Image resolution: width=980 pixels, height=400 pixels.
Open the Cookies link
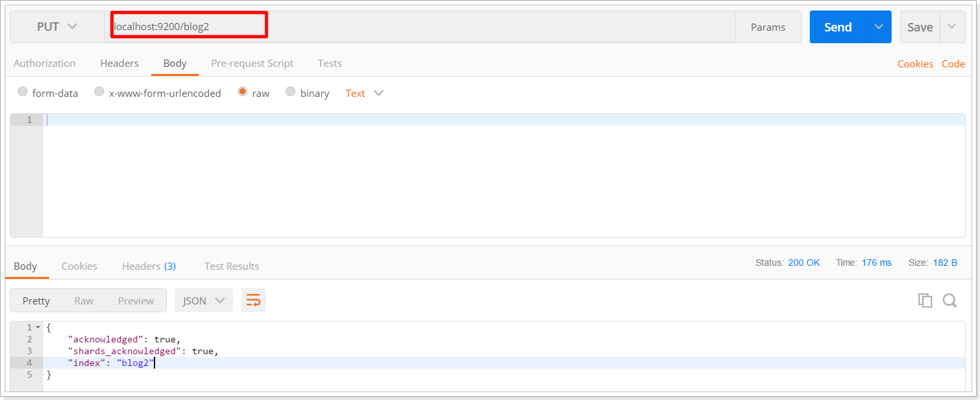(915, 64)
